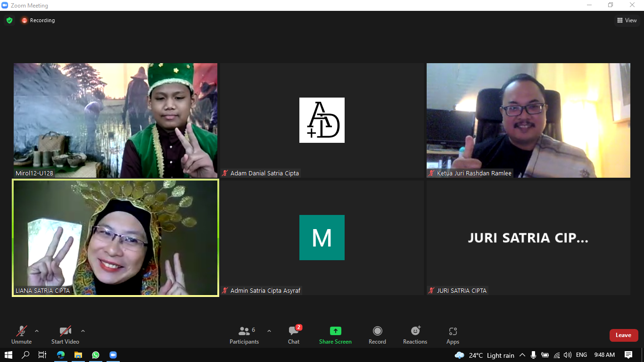Expand video options arrow next to Start Video
This screenshot has height=362, width=644.
coord(83,331)
